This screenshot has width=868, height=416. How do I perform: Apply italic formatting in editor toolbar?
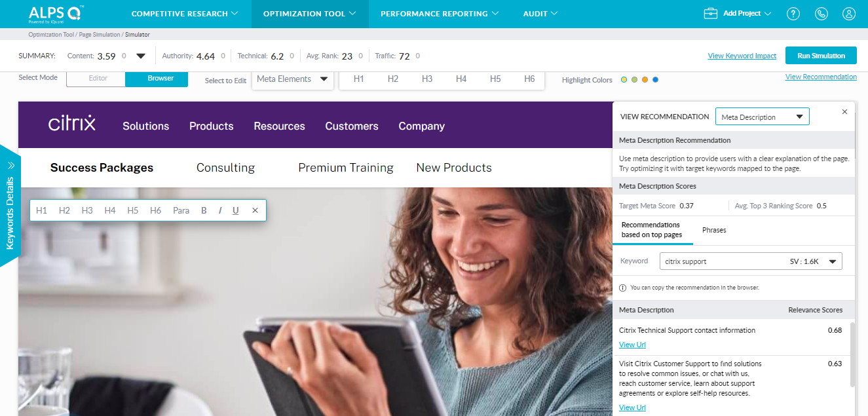pyautogui.click(x=220, y=210)
